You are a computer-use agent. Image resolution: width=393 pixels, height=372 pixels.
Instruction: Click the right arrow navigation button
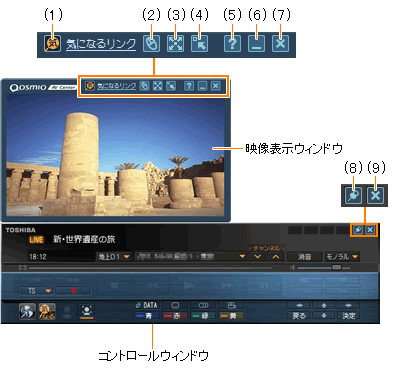tap(348, 305)
